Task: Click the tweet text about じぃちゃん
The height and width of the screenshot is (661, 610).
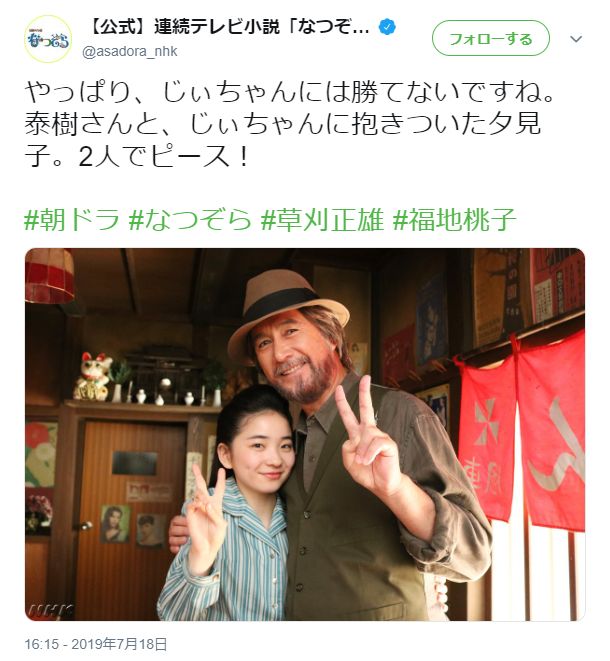Action: coord(289,124)
